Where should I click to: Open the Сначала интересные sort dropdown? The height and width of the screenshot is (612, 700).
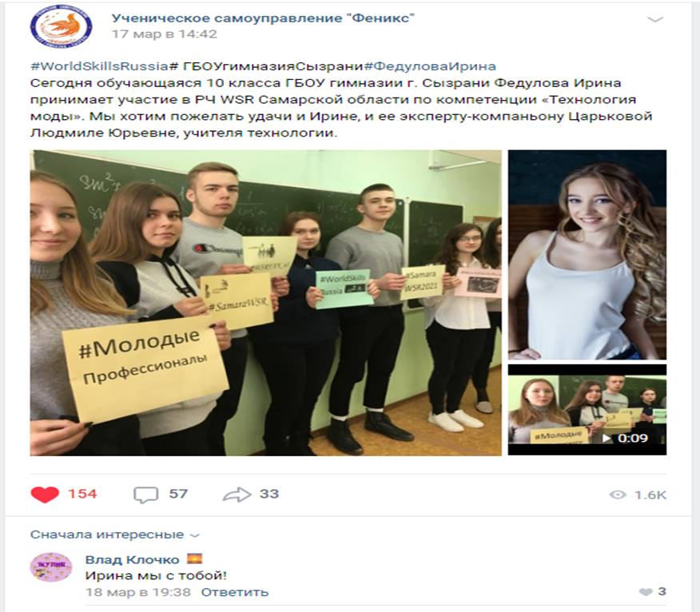[x=115, y=535]
